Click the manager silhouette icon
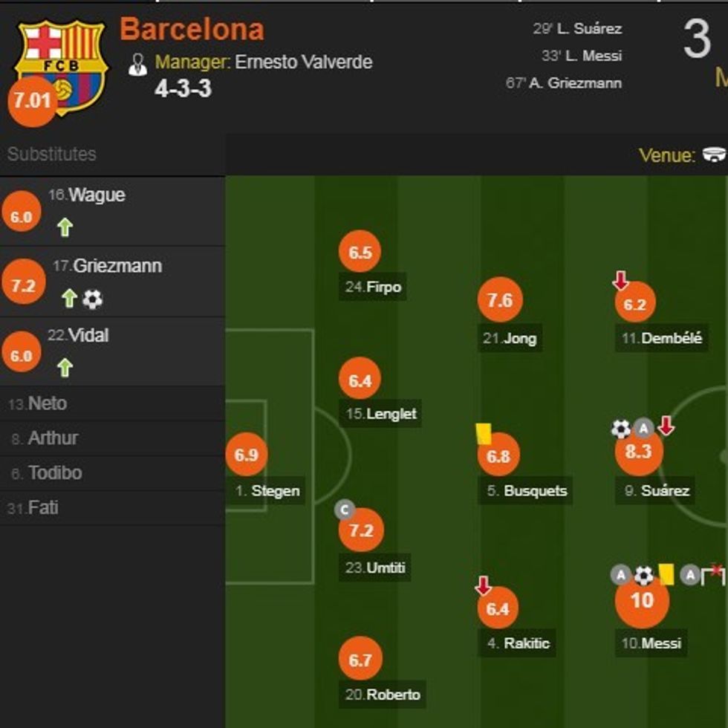The width and height of the screenshot is (728, 728). pyautogui.click(x=138, y=65)
